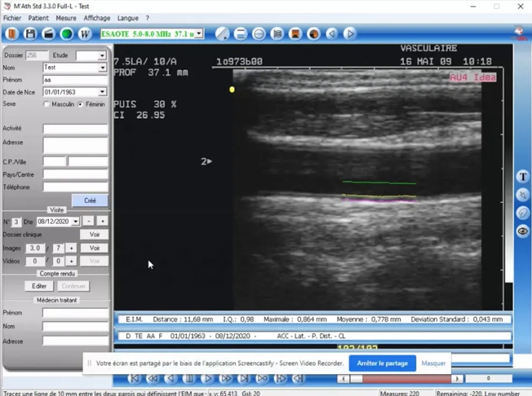532x396 pixels.
Task: Click the Masquer link
Action: (x=433, y=363)
